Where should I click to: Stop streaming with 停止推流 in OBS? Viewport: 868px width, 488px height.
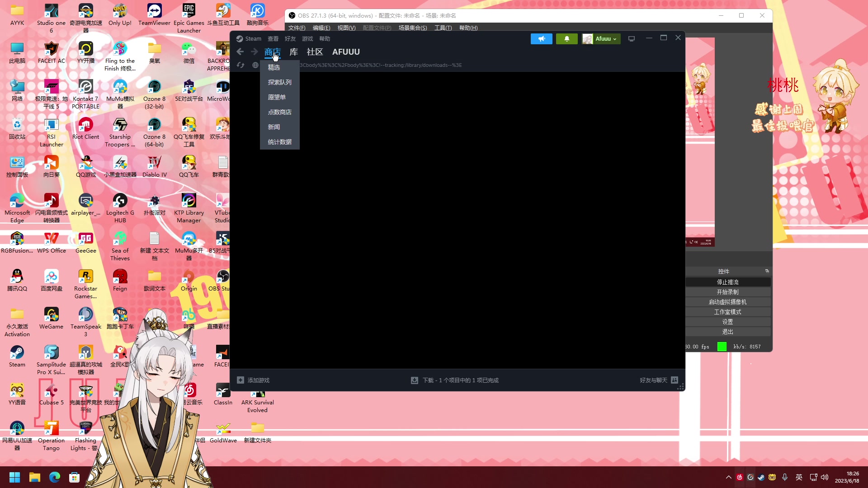pyautogui.click(x=728, y=282)
